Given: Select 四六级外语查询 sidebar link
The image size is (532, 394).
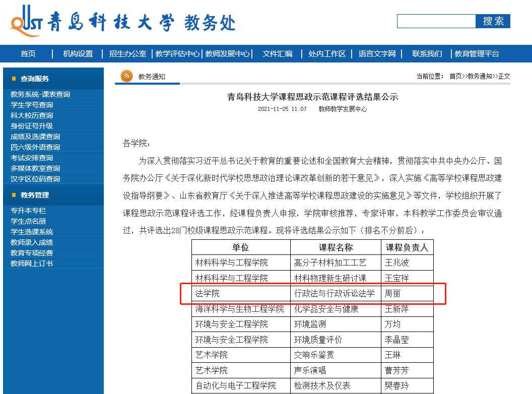Looking at the screenshot, I should (35, 147).
